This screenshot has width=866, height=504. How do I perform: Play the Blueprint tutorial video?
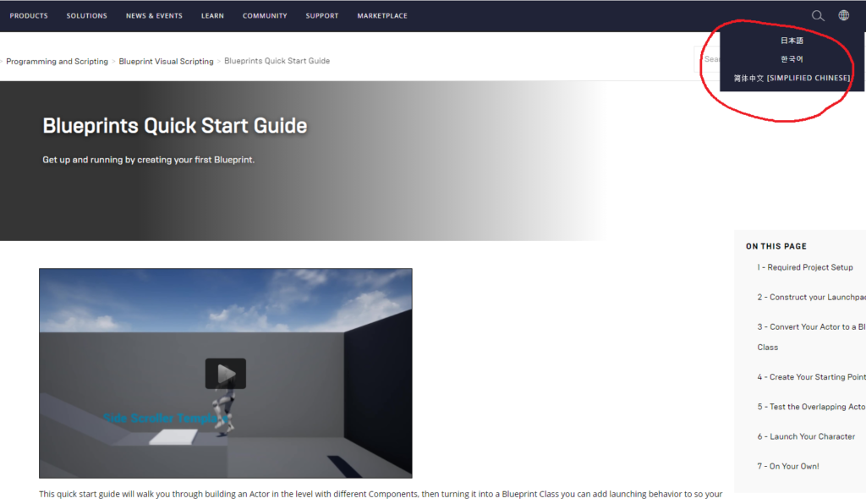tap(225, 373)
